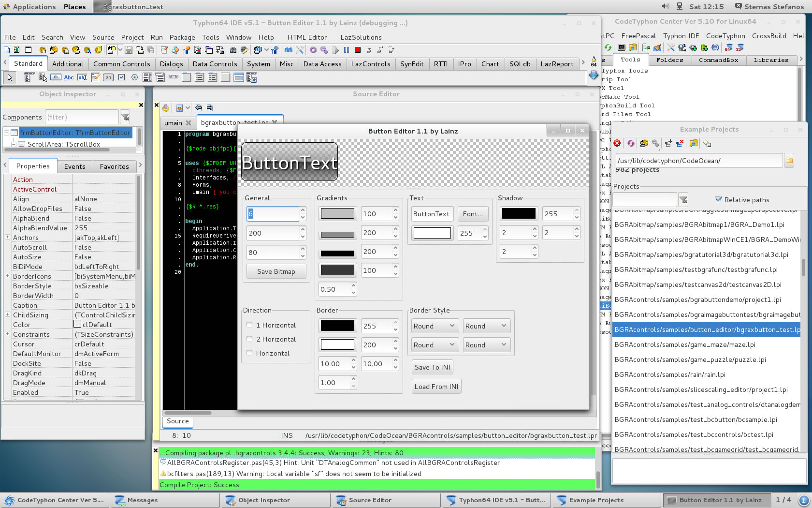The image size is (812, 508).
Task: Select the TCheckBox component icon in palette
Action: tap(121, 77)
